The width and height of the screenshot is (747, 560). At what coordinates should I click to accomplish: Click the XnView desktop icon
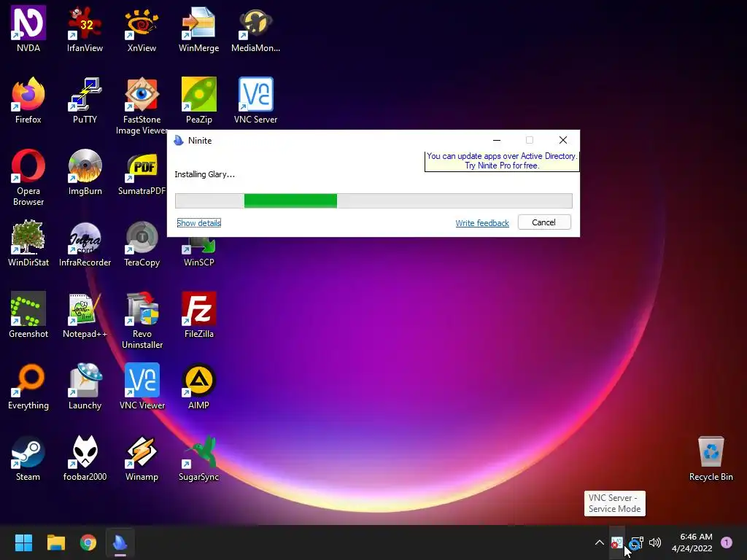(142, 28)
